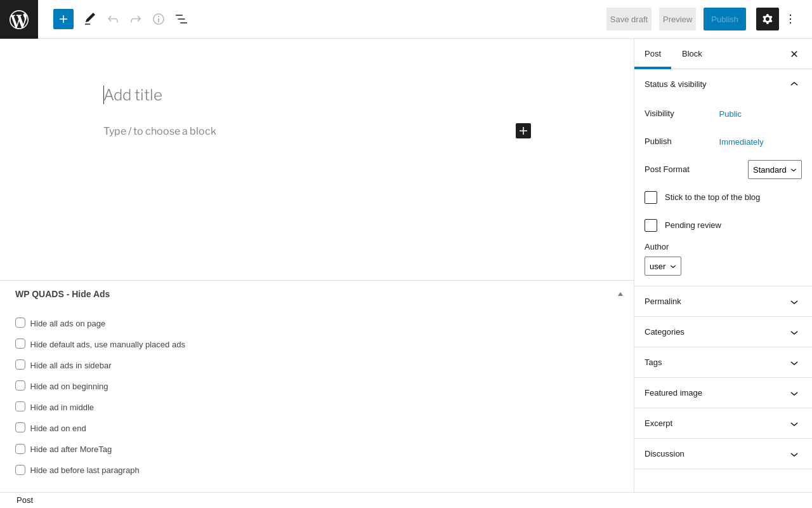Viewport: 812px width, 508px height.
Task: Toggle the settings gear sidebar
Action: (x=768, y=19)
